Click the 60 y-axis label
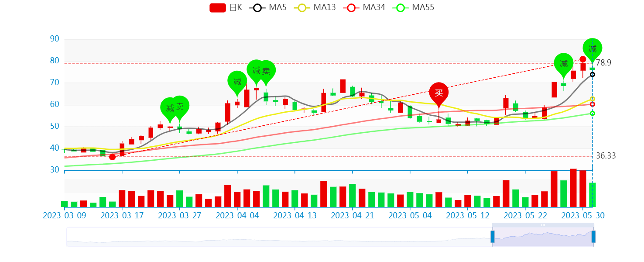The width and height of the screenshot is (644, 262). coord(55,104)
